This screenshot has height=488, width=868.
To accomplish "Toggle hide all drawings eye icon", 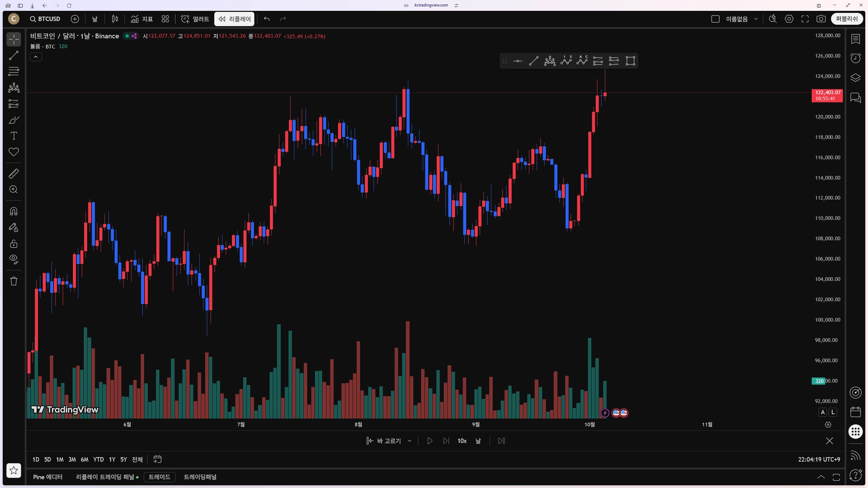I will pos(14,259).
